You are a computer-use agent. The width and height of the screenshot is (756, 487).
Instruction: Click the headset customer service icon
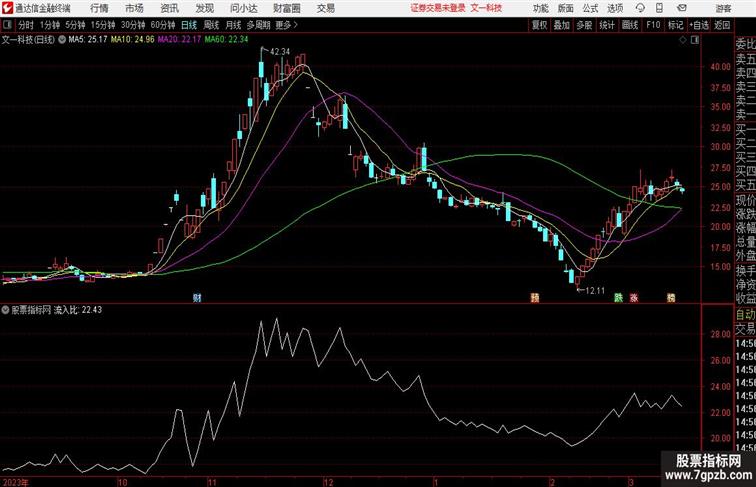[640, 8]
